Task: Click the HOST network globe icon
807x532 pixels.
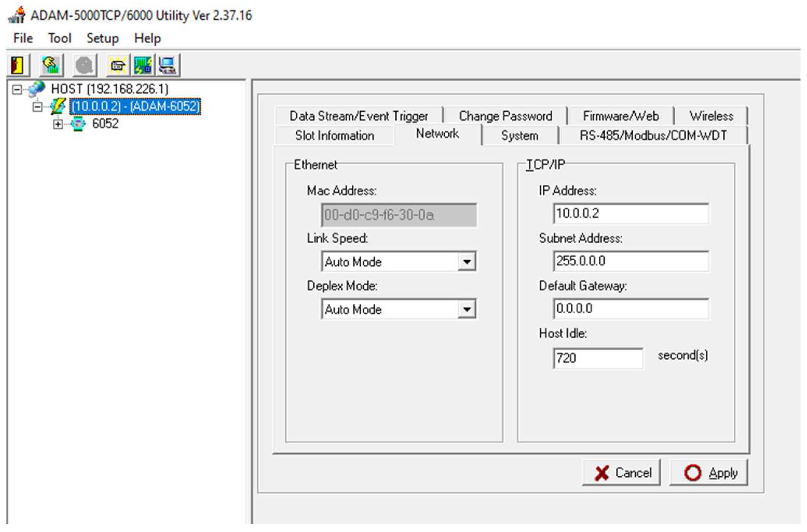Action: (x=37, y=89)
